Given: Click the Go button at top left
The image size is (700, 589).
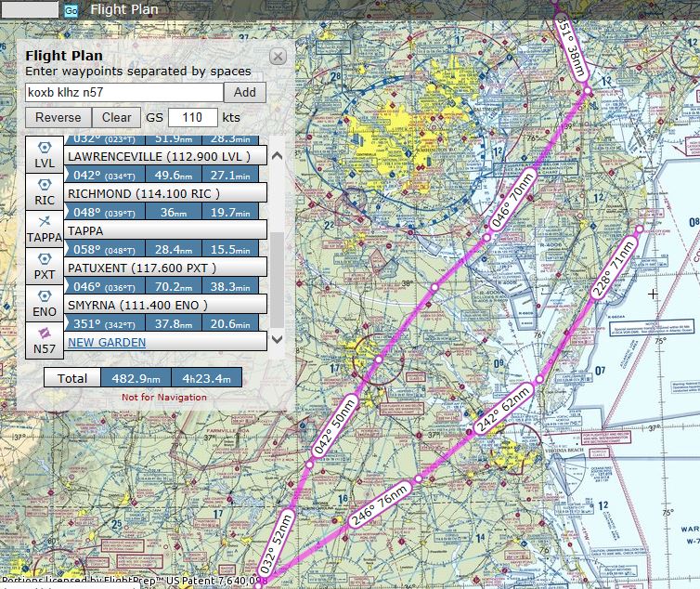Looking at the screenshot, I should pos(71,11).
